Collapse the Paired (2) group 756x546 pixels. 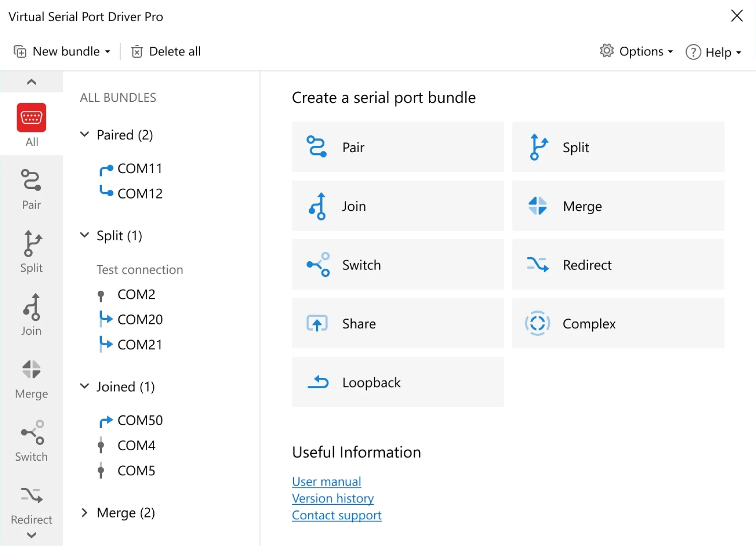coord(84,134)
